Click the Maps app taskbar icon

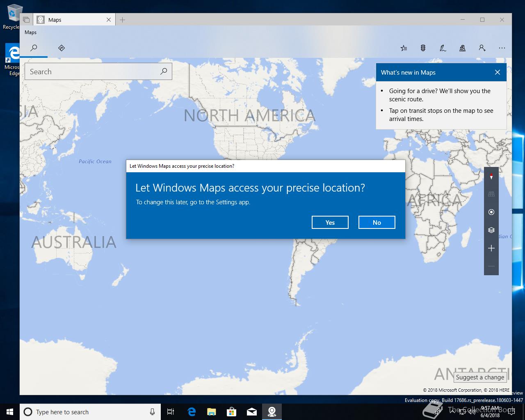tap(272, 412)
